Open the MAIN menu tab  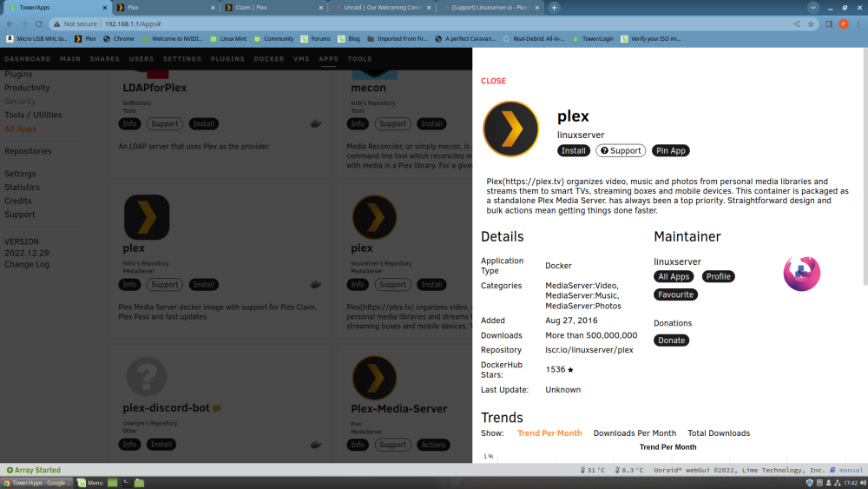tap(70, 59)
